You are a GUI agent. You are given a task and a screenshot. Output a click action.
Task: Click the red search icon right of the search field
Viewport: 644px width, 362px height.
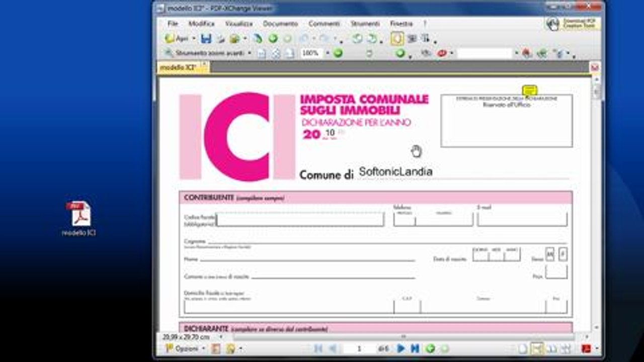527,53
